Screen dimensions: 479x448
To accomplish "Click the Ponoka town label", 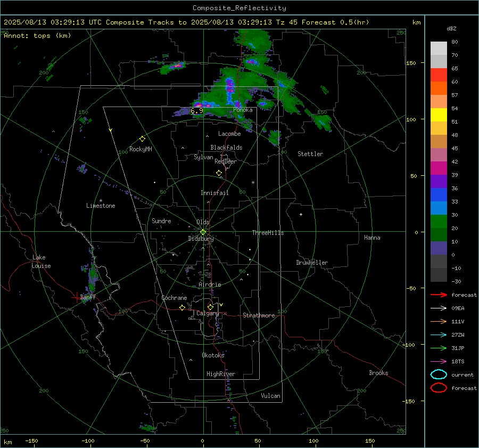I will coord(243,110).
